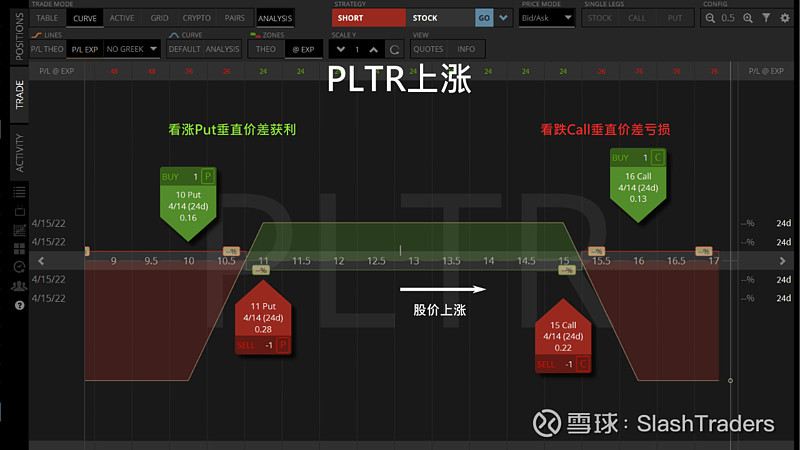800x450 pixels.
Task: Decrease Scale Y with down chevron
Action: coord(341,49)
